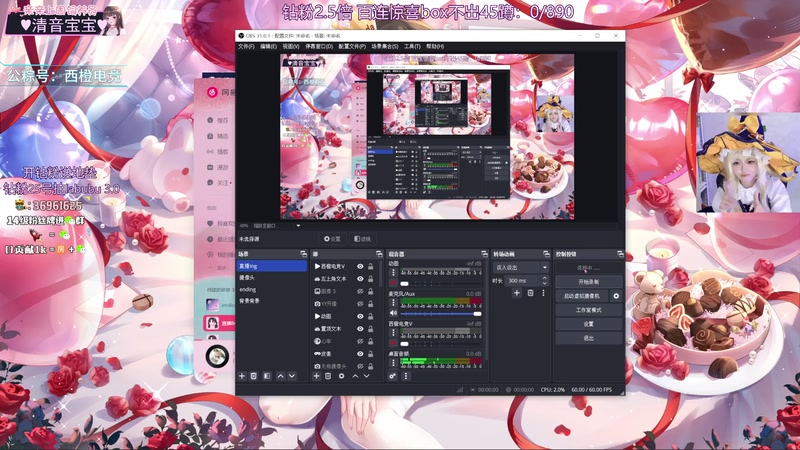Pop out the Scenes dock icon
The image size is (800, 450).
tap(303, 254)
